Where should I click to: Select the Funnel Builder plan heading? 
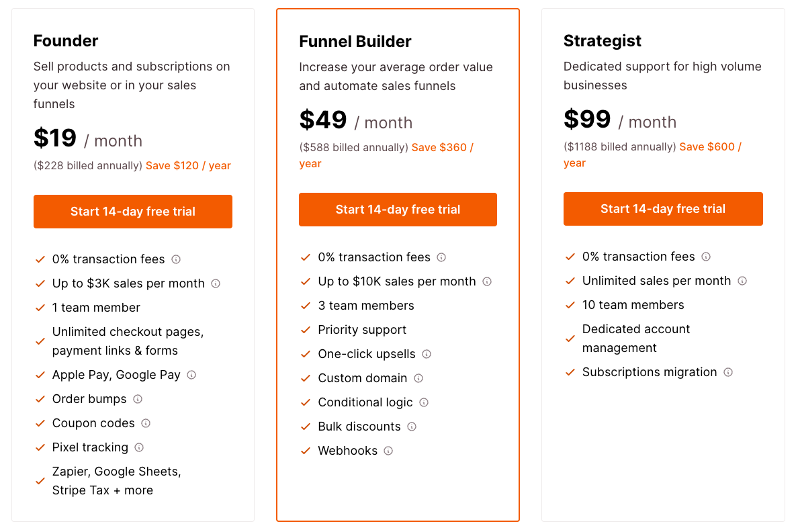(355, 42)
